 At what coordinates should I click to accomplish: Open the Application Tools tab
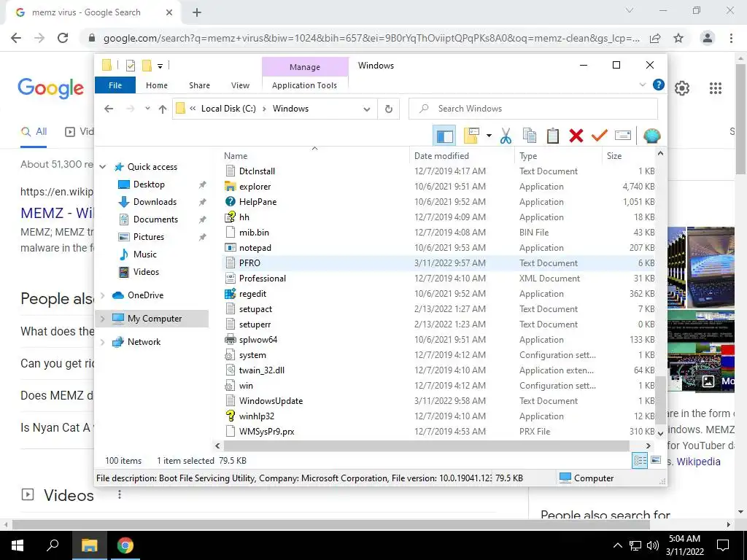pyautogui.click(x=304, y=85)
